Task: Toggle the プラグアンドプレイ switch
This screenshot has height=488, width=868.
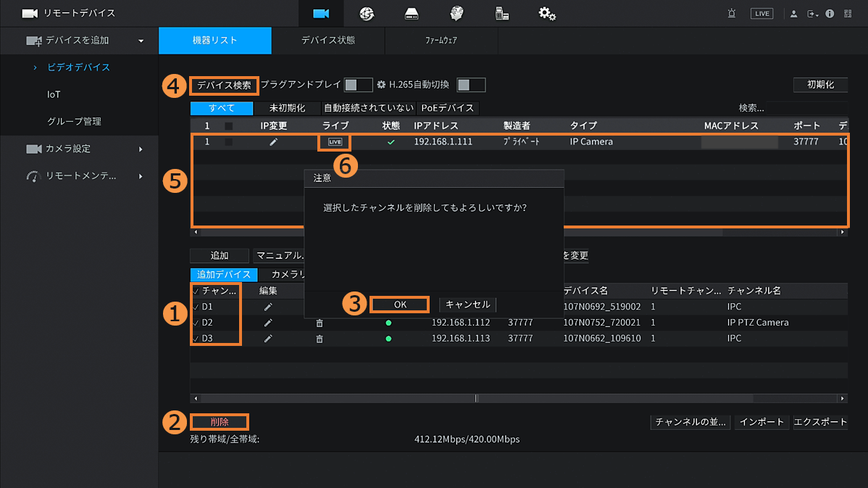Action: 358,85
